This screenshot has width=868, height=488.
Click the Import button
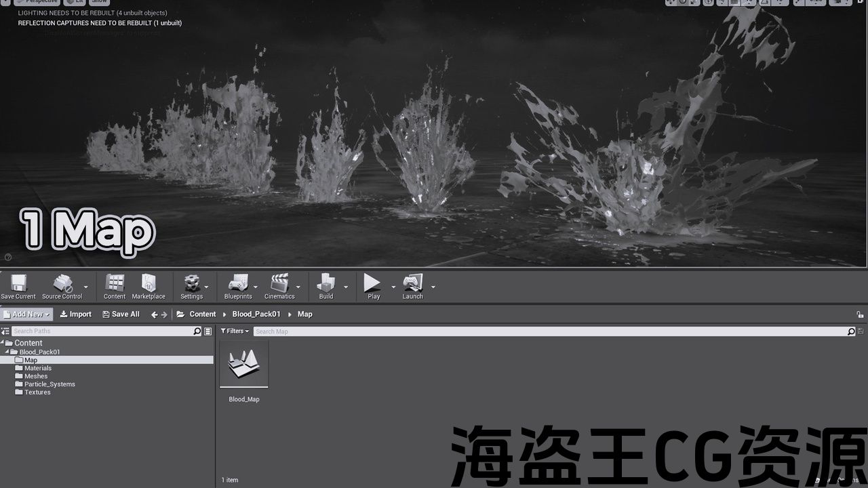[75, 314]
